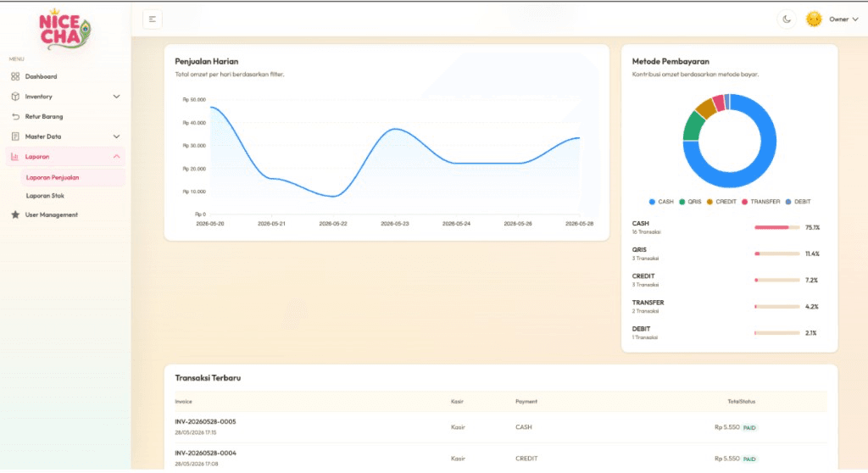Click the TRANSFER 4.2% progress bar
This screenshot has height=473, width=868.
776,306
